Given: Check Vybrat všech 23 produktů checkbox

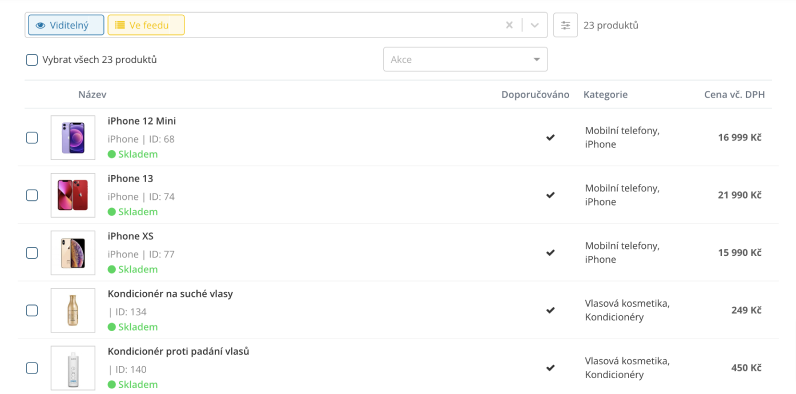Looking at the screenshot, I should click(x=32, y=60).
